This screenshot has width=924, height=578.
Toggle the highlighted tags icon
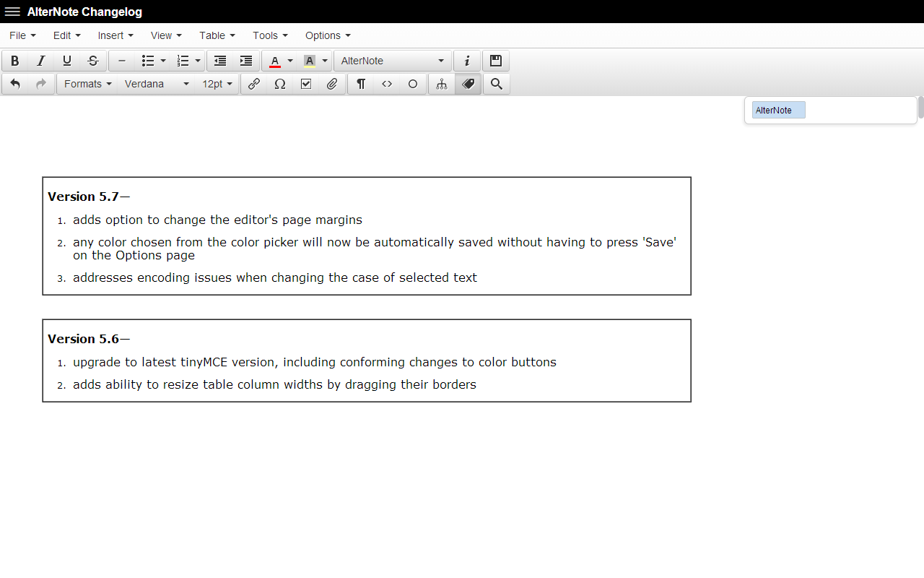click(468, 84)
